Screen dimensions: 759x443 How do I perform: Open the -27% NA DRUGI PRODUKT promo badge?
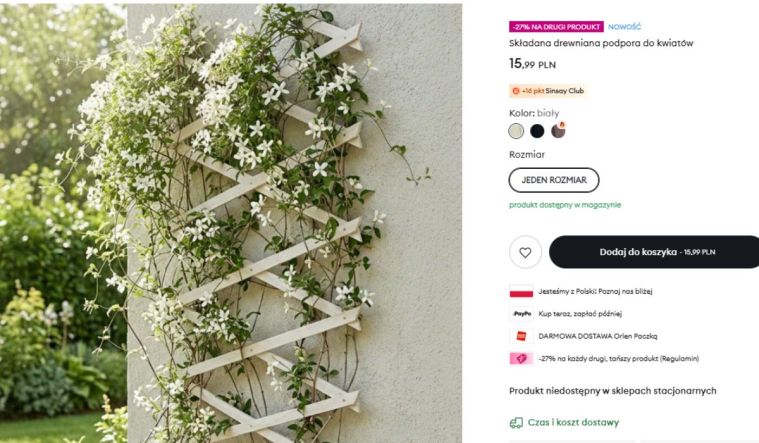click(x=556, y=27)
